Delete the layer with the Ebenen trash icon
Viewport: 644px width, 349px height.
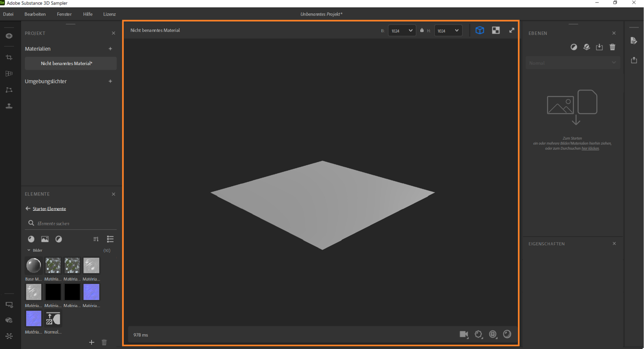tap(612, 47)
